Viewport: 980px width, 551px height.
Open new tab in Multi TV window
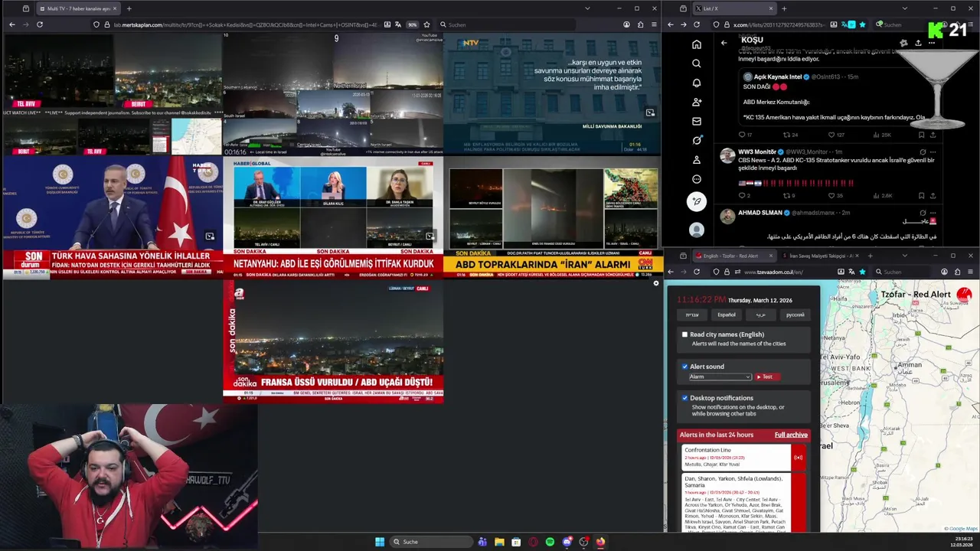(129, 8)
